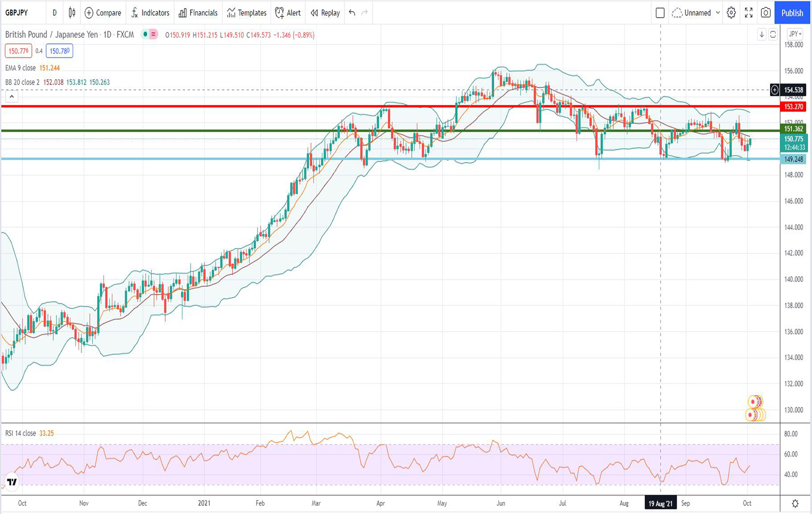Toggle the pink approximate data indicator
The width and height of the screenshot is (812, 514).
click(154, 34)
